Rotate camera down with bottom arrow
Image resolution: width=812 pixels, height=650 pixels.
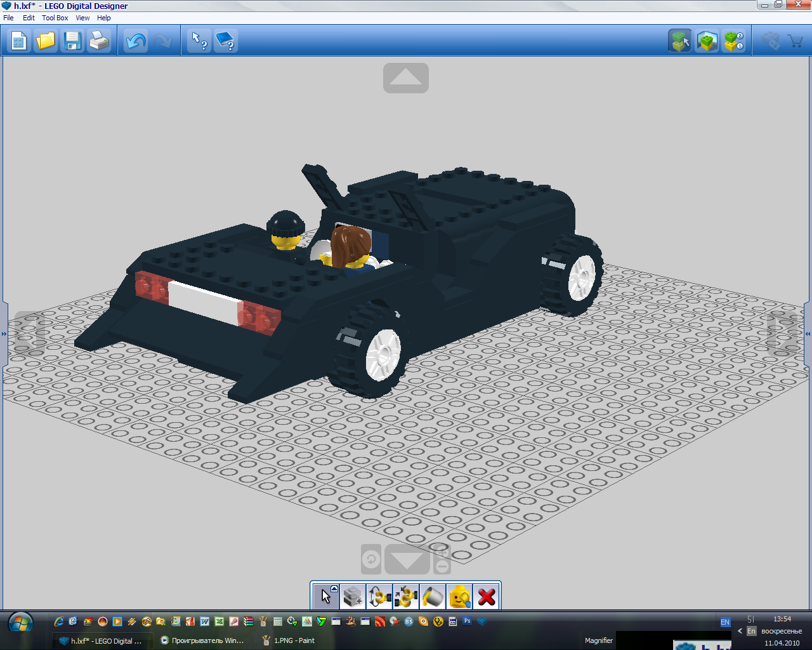tap(407, 560)
